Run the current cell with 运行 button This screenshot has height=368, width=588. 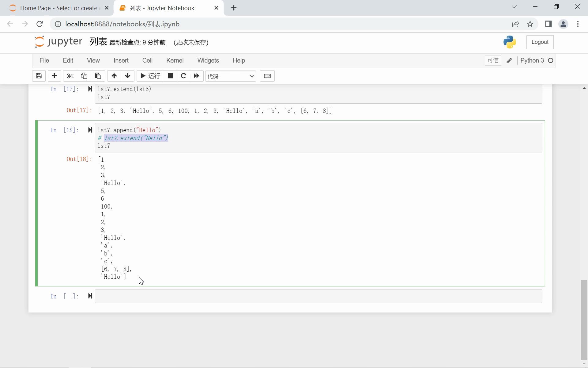(150, 76)
